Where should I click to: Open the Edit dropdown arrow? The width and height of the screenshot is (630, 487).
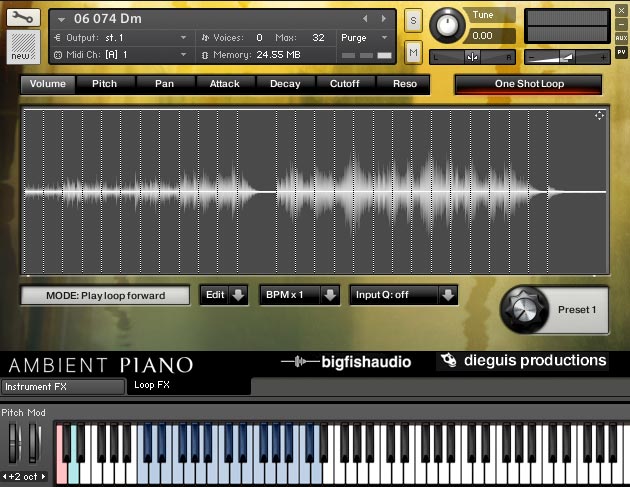click(x=238, y=295)
